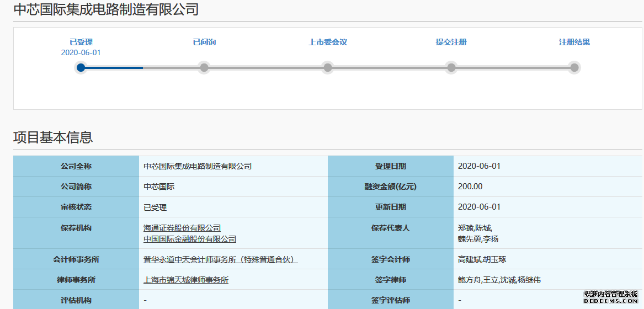Click the 注册结果 progress step dot

pyautogui.click(x=574, y=67)
